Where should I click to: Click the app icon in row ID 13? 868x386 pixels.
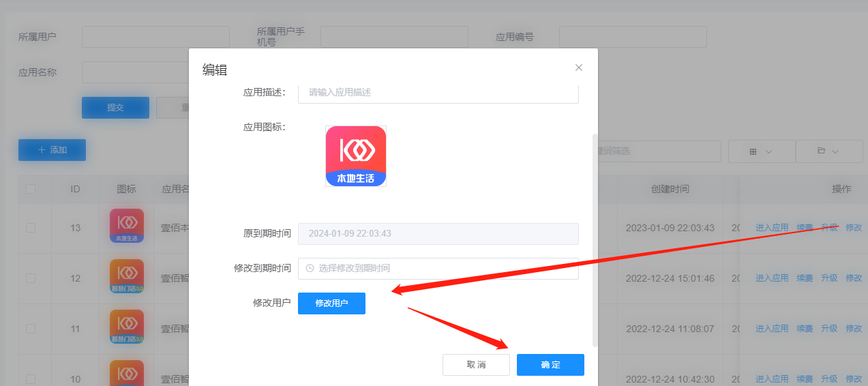click(127, 226)
